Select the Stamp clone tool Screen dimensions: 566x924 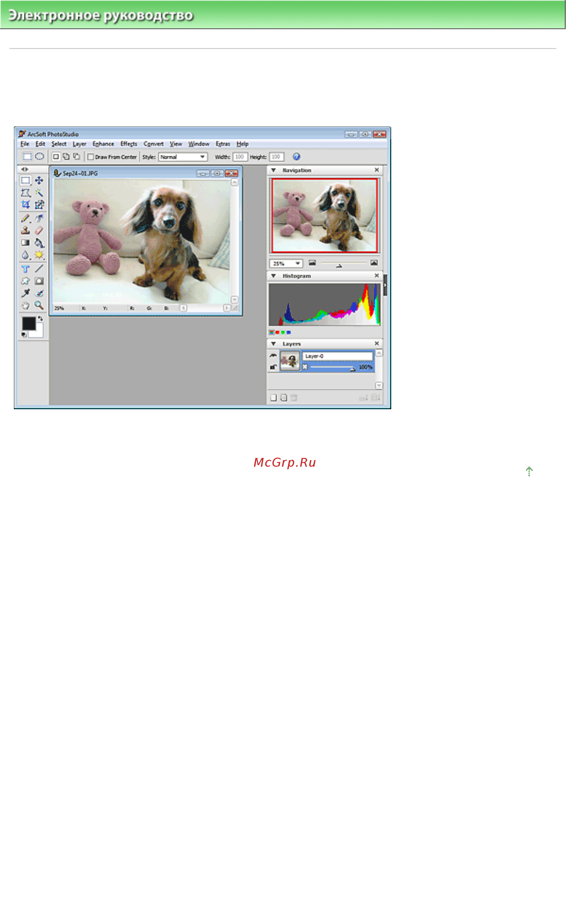click(25, 230)
